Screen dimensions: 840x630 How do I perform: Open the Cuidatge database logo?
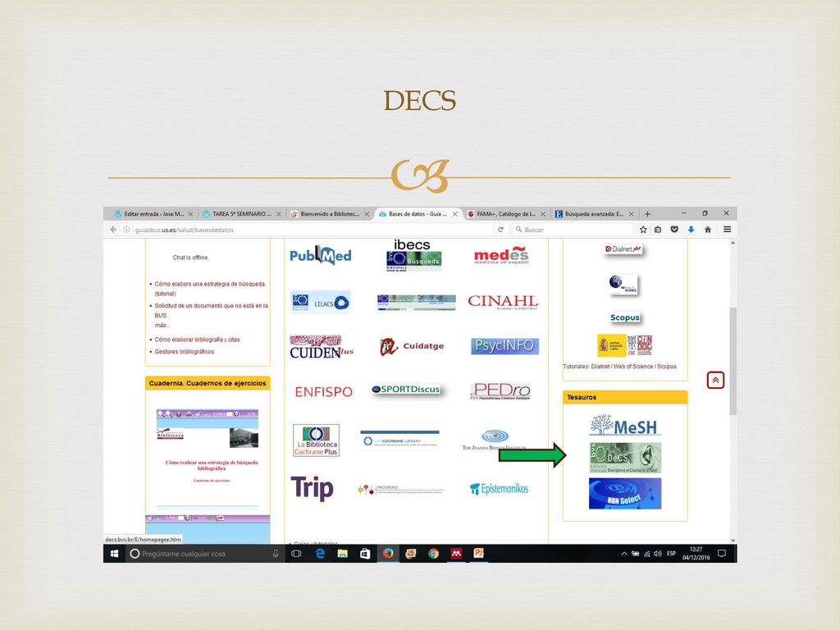(412, 347)
